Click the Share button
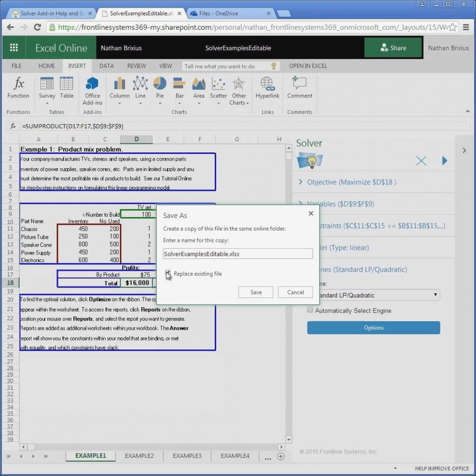The height and width of the screenshot is (476, 476). pyautogui.click(x=393, y=47)
